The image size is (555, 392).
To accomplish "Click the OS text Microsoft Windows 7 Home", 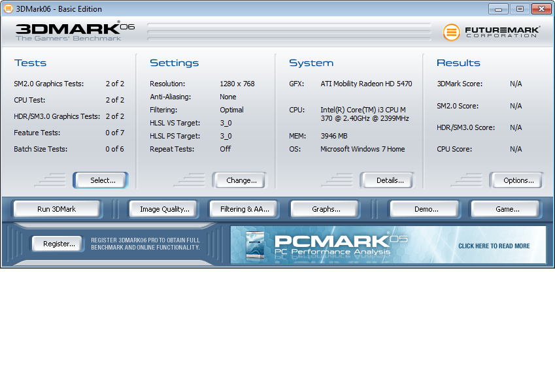I will [363, 150].
